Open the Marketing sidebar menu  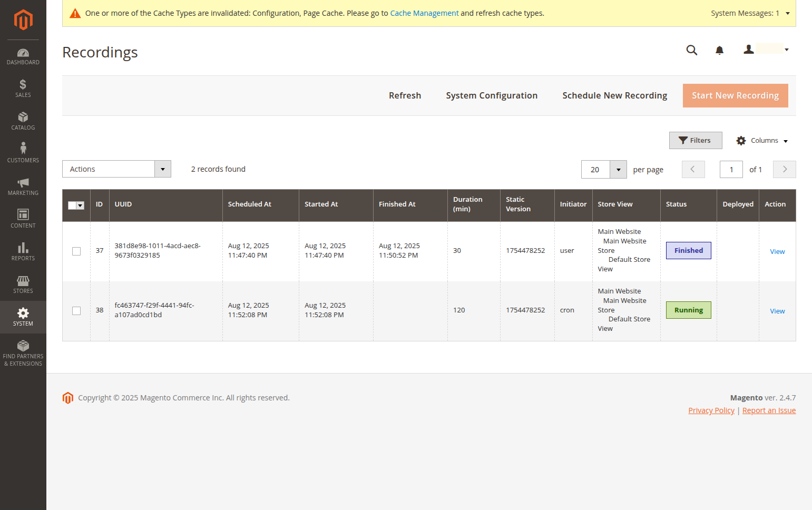click(23, 187)
